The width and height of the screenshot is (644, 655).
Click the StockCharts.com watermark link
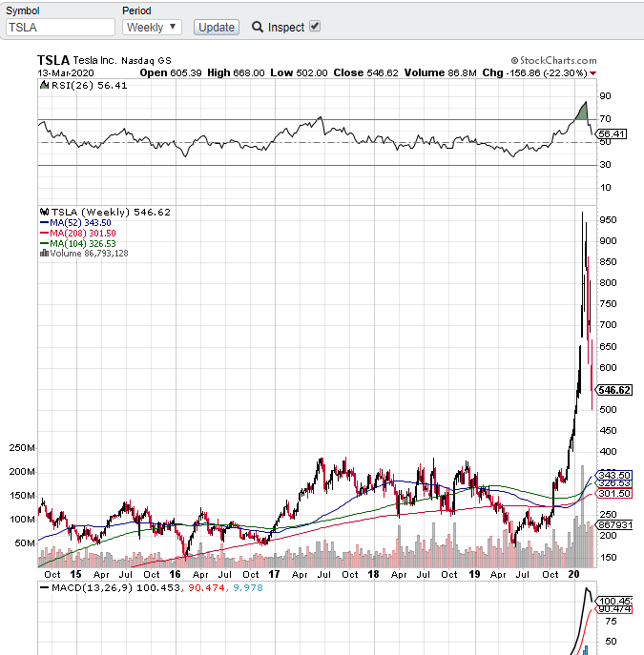[x=553, y=61]
